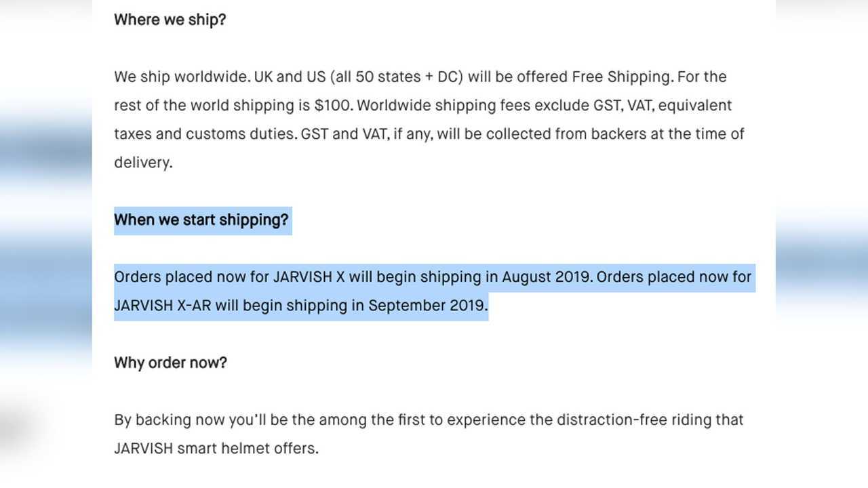
Task: Click the phrase 'We ship worldwide'
Action: 181,77
